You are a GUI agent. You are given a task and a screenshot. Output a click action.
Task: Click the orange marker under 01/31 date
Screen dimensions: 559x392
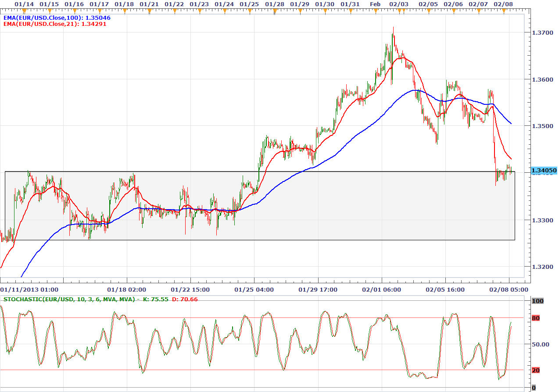(350, 11)
